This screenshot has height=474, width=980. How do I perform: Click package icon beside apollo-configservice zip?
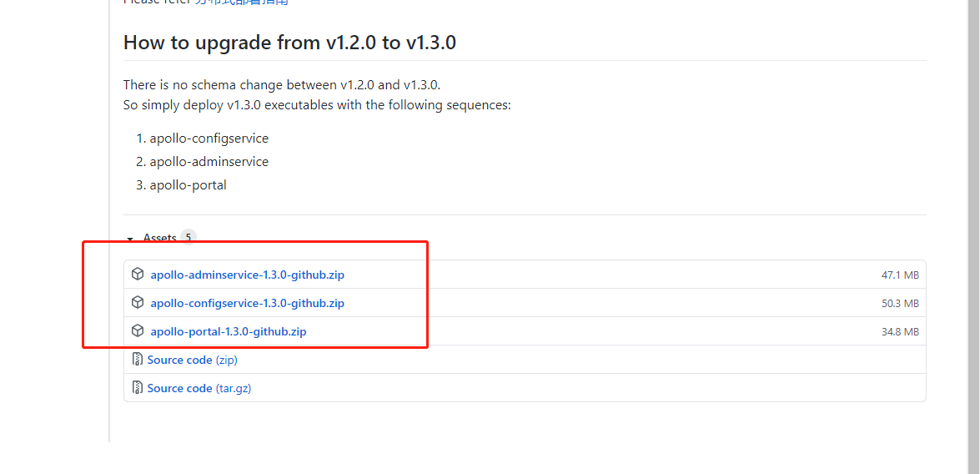click(x=138, y=302)
